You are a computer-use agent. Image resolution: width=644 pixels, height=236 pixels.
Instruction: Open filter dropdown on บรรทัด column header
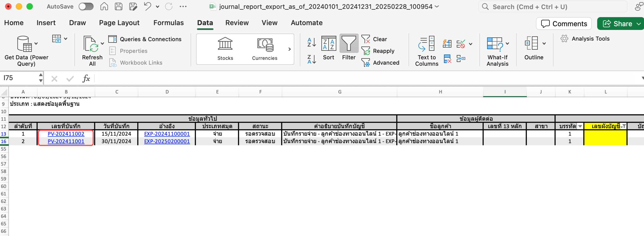tap(580, 126)
